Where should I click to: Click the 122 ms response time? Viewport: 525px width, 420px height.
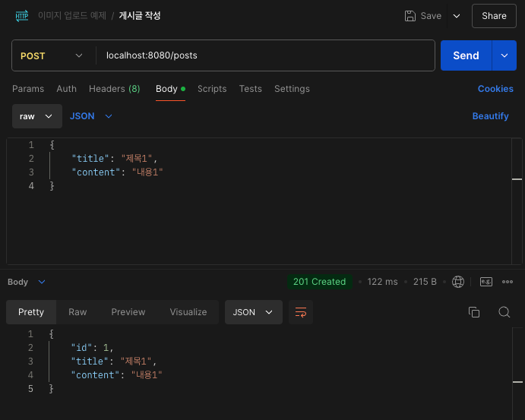click(382, 282)
